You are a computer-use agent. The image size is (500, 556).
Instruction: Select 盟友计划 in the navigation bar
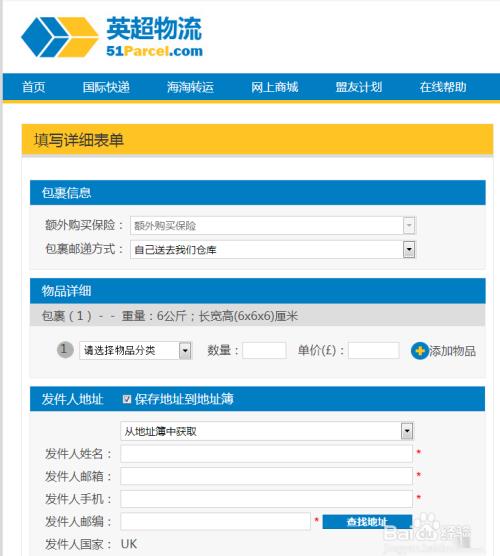(x=359, y=87)
